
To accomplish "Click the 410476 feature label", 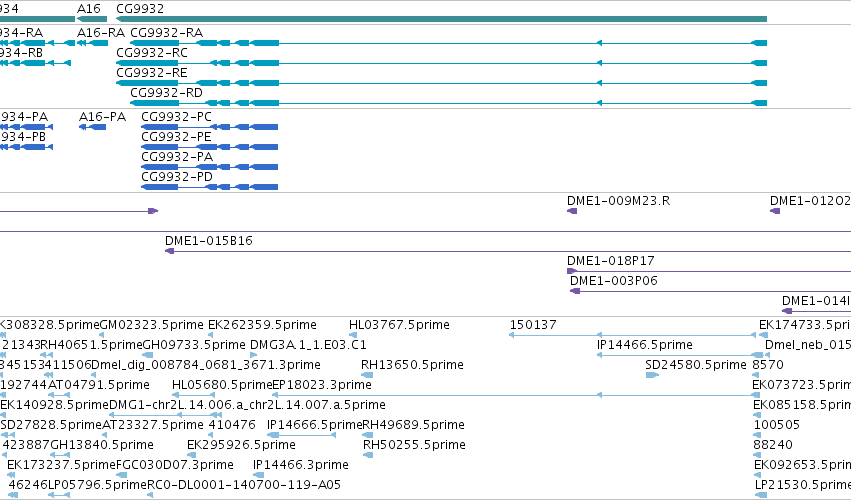I will (232, 425).
